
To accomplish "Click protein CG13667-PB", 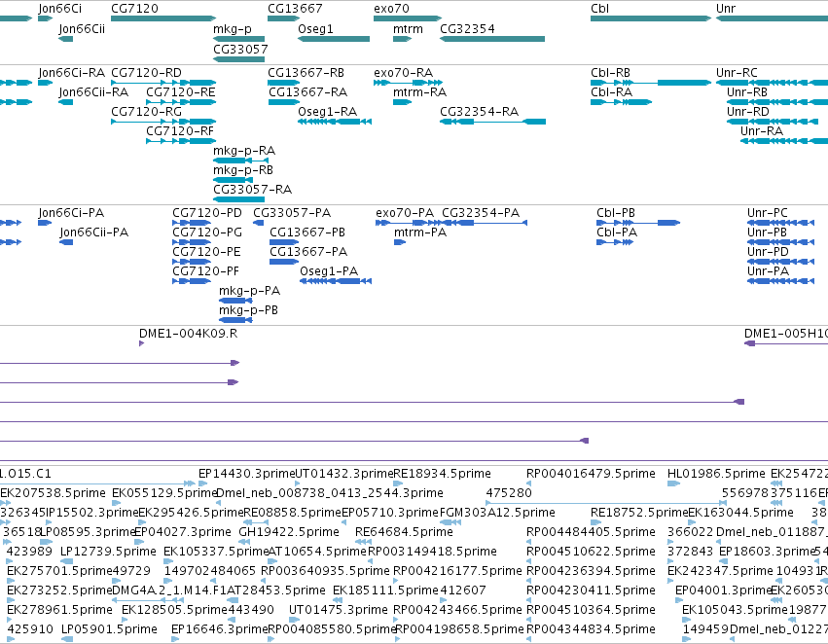I will pos(284,242).
